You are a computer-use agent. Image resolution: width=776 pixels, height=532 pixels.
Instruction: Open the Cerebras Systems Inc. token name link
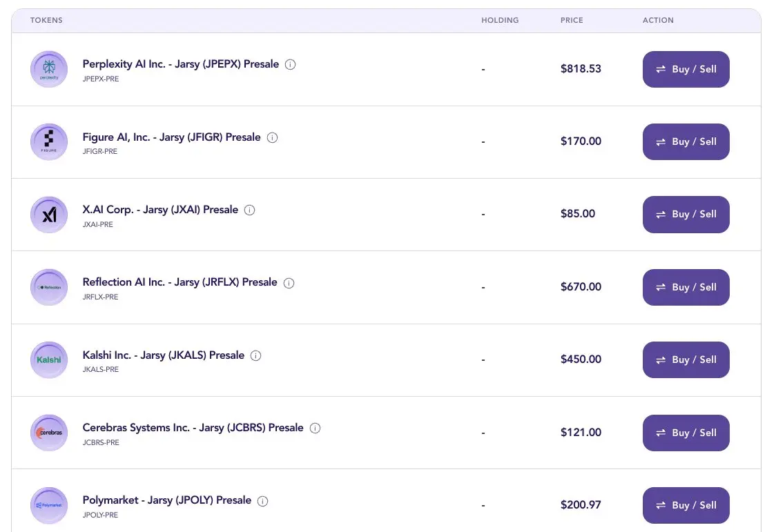pos(193,428)
